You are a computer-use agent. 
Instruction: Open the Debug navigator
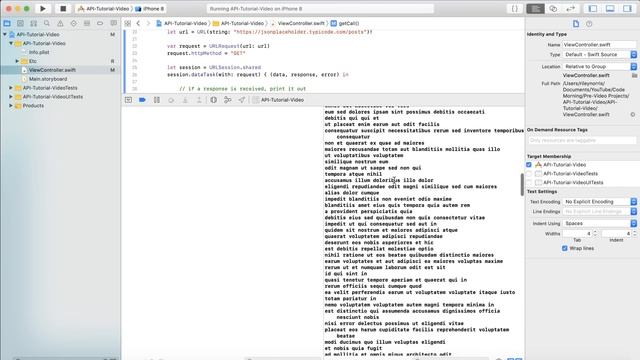[87, 24]
